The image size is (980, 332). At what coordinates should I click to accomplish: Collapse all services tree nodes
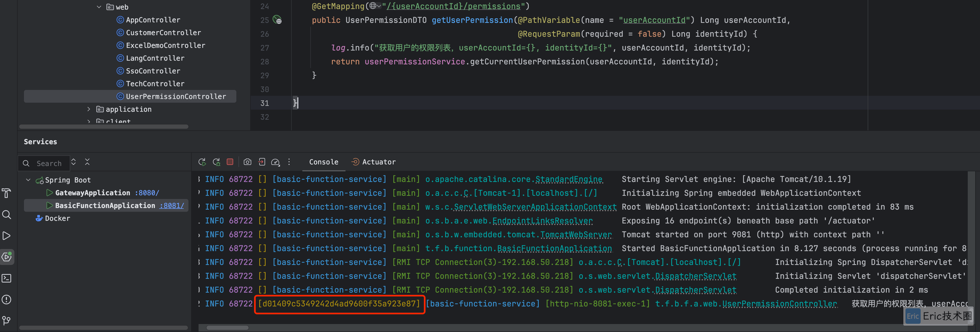pyautogui.click(x=87, y=162)
